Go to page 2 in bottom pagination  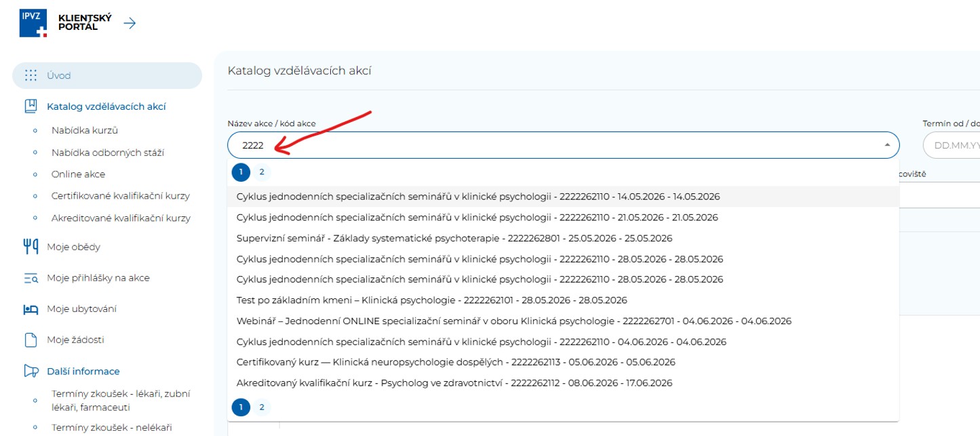click(262, 407)
